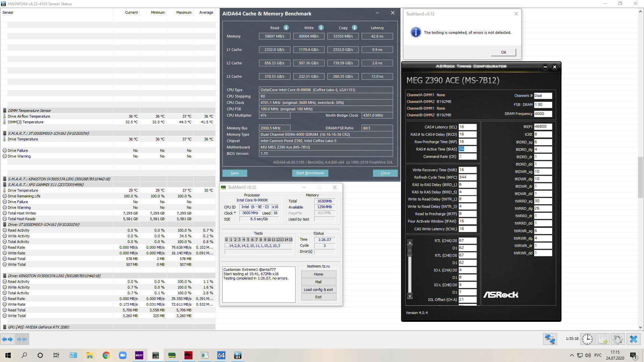The width and height of the screenshot is (644, 362).
Task: Click the HWiNFO log file icon
Action: click(602, 339)
